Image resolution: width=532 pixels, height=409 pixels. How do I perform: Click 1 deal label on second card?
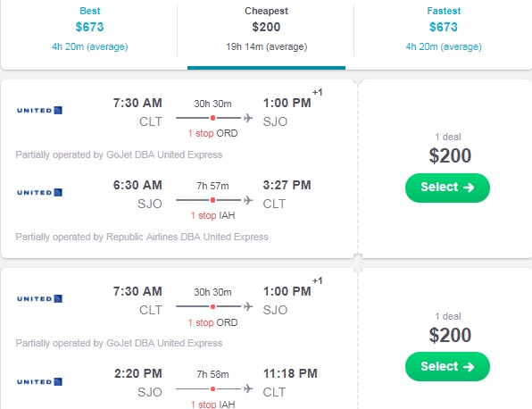click(448, 316)
